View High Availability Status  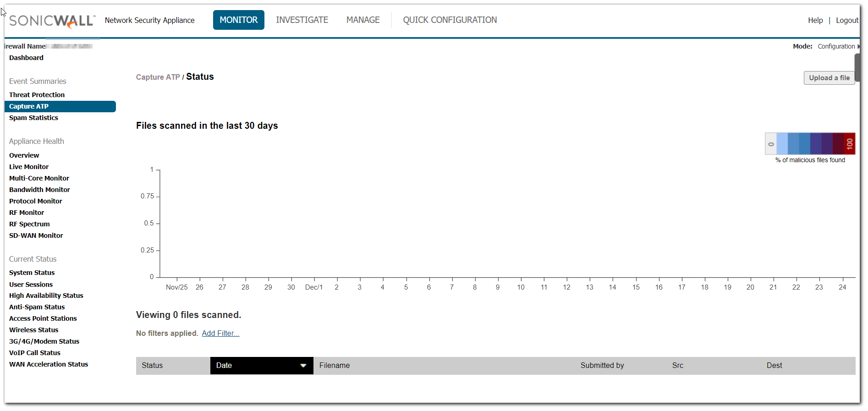tap(46, 296)
